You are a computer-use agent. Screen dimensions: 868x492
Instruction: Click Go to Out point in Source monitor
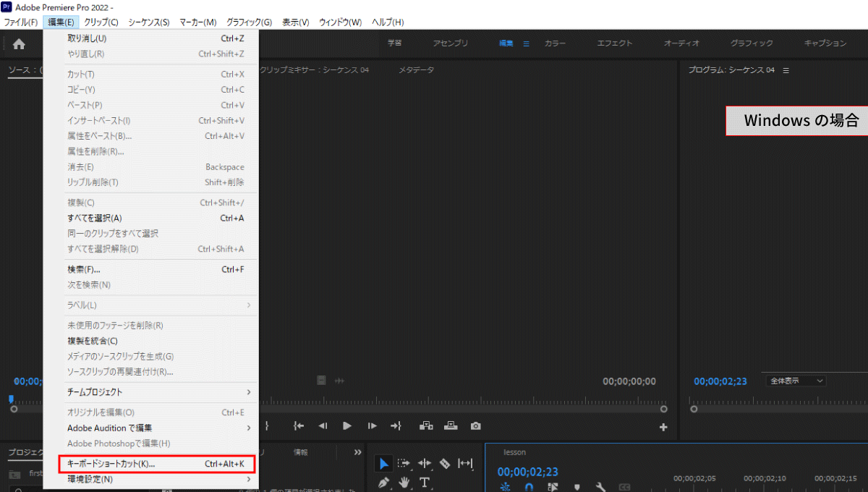tap(396, 426)
